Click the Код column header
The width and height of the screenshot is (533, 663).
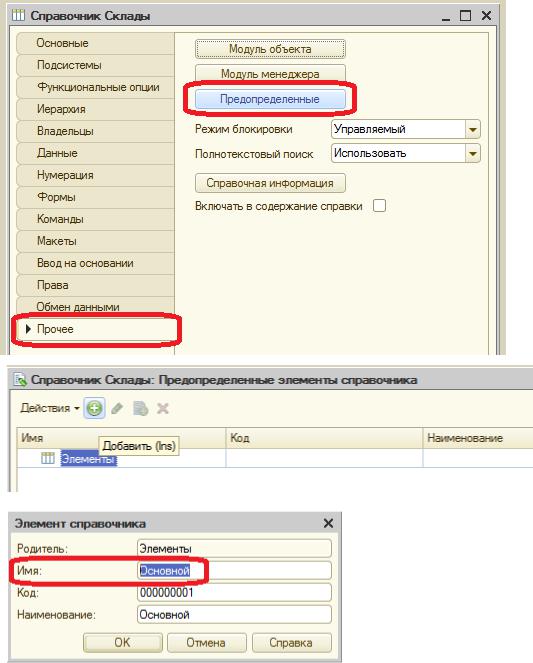pyautogui.click(x=324, y=438)
